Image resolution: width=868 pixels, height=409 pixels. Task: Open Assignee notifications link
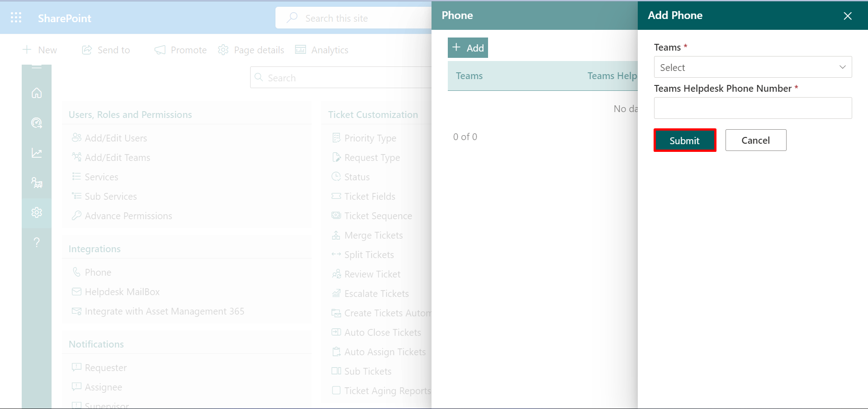click(104, 387)
